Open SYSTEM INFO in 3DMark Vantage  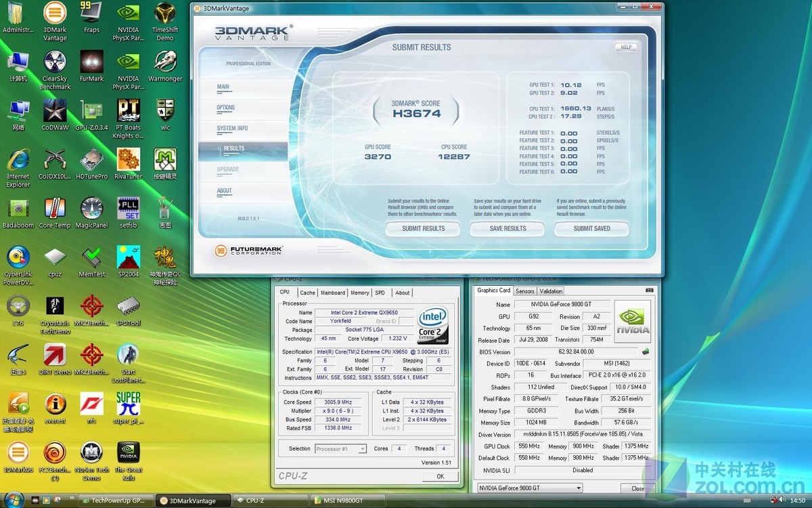coord(232,128)
